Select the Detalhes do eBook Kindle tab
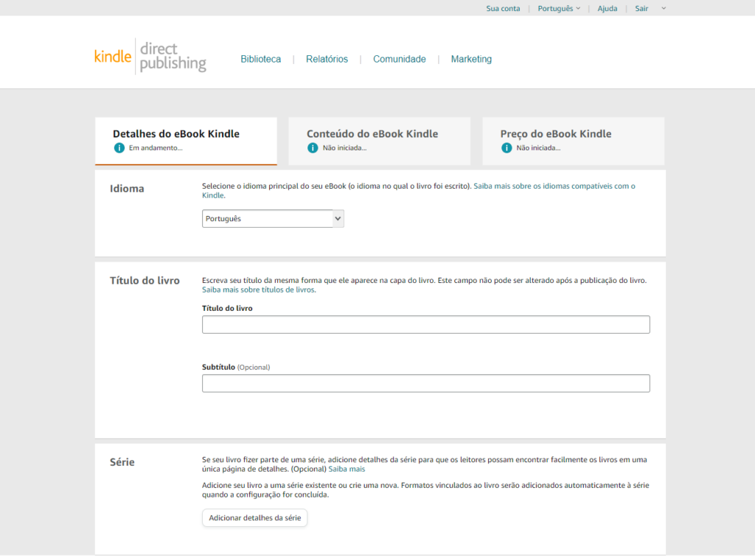The width and height of the screenshot is (755, 560). (186, 141)
